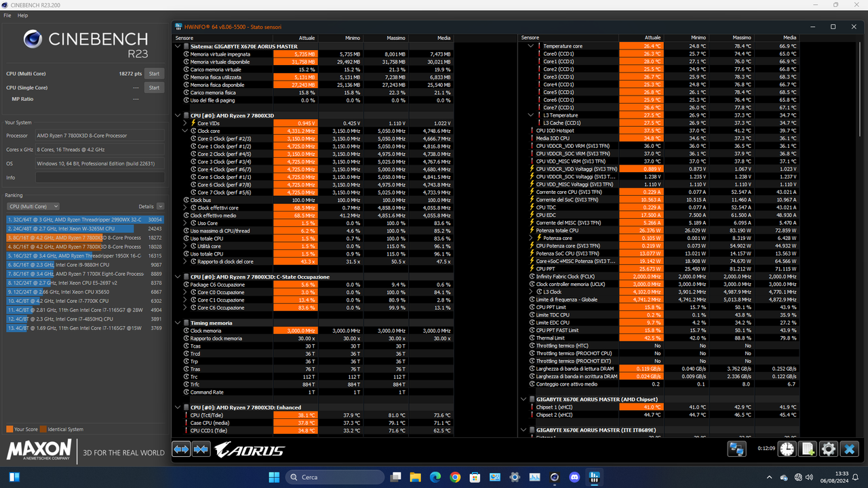The width and height of the screenshot is (868, 488).
Task: Reset clock values using the clock icon
Action: coord(787,449)
